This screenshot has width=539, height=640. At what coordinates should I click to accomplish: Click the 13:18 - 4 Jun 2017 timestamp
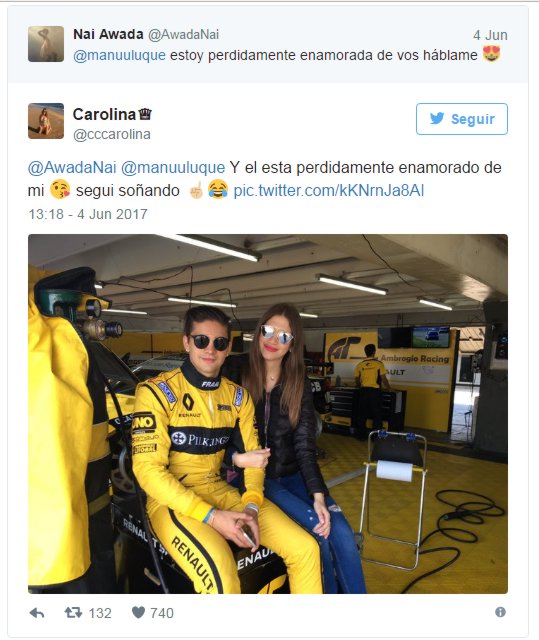click(x=88, y=214)
